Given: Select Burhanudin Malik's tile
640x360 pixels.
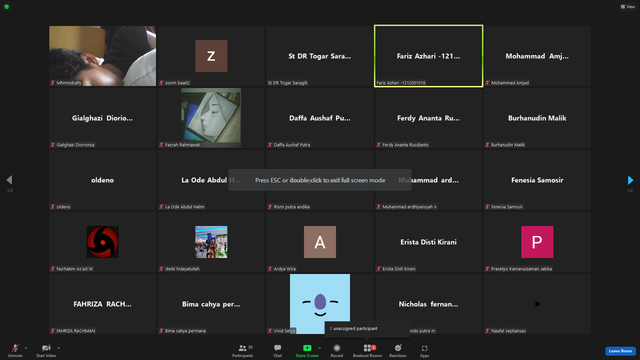Looking at the screenshot, I should point(537,118).
